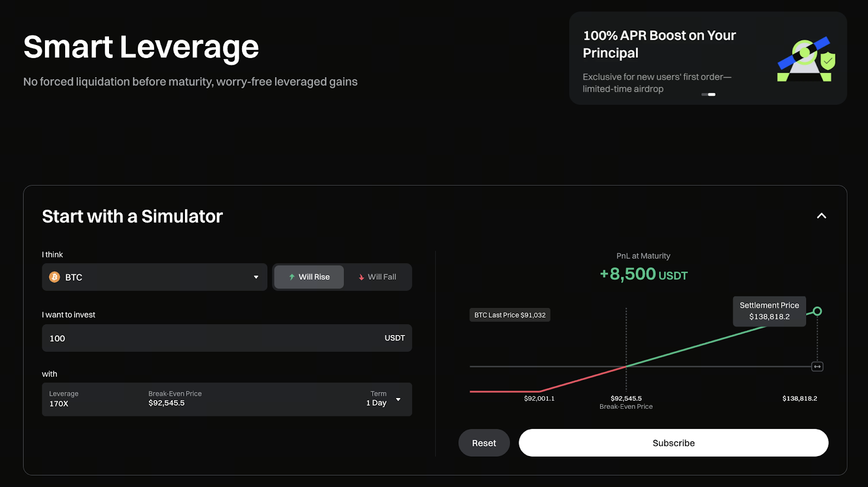Image resolution: width=868 pixels, height=487 pixels.
Task: Click the BTC Last Price chart label
Action: (x=510, y=315)
